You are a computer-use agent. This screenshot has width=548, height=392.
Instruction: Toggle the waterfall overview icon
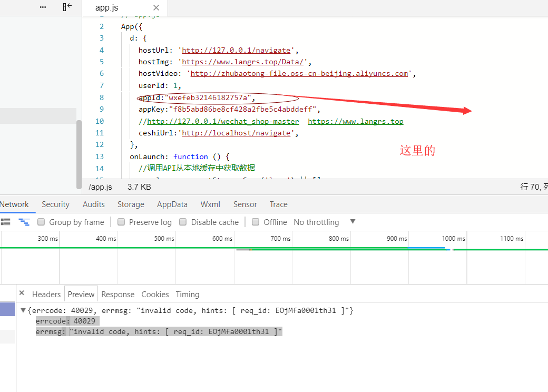[24, 222]
